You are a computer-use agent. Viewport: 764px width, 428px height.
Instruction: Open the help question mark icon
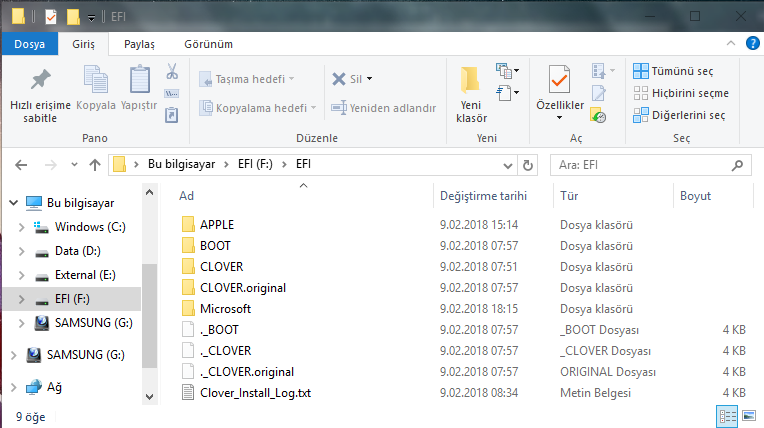pyautogui.click(x=753, y=43)
